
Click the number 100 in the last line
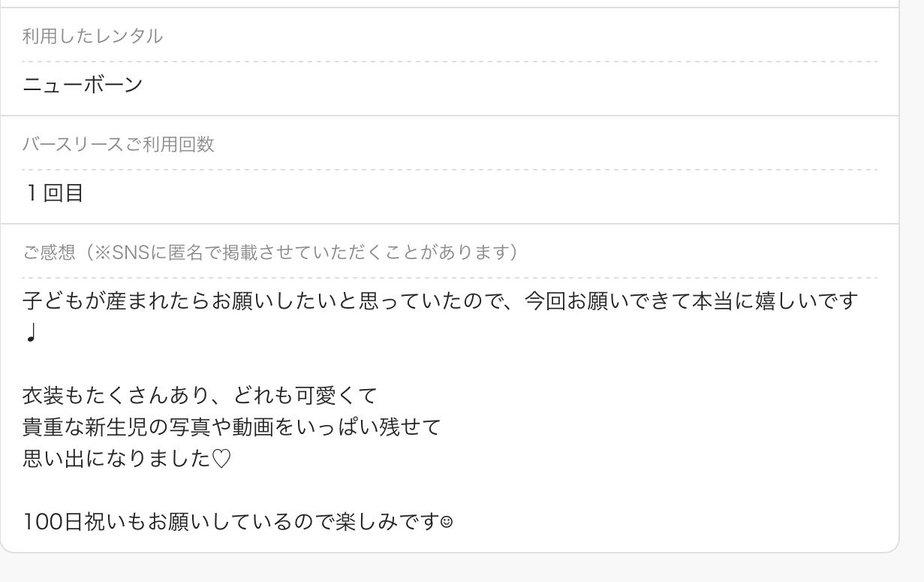[x=41, y=520]
